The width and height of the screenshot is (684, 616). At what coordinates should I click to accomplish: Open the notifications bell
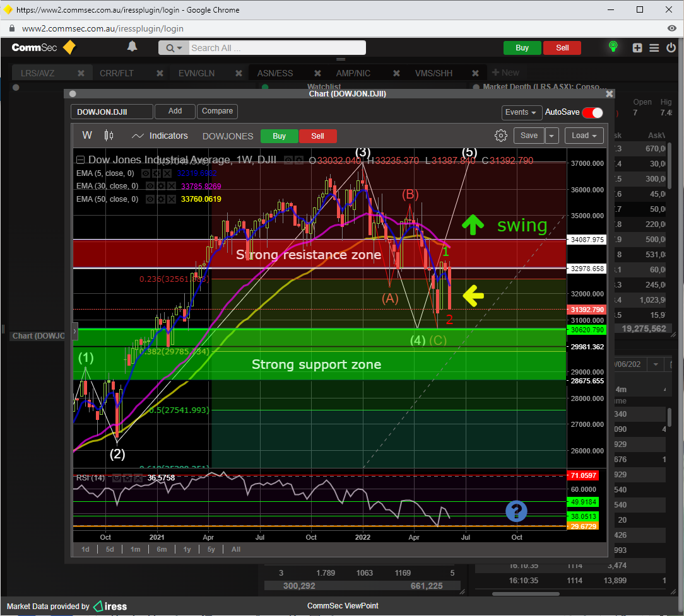pyautogui.click(x=132, y=47)
